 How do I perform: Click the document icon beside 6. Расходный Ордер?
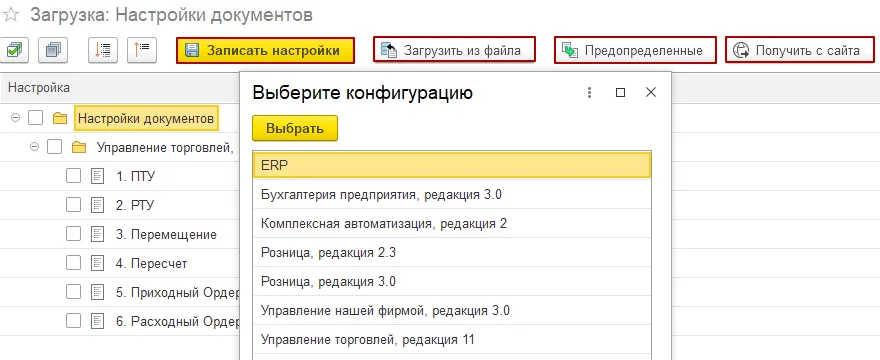(98, 321)
